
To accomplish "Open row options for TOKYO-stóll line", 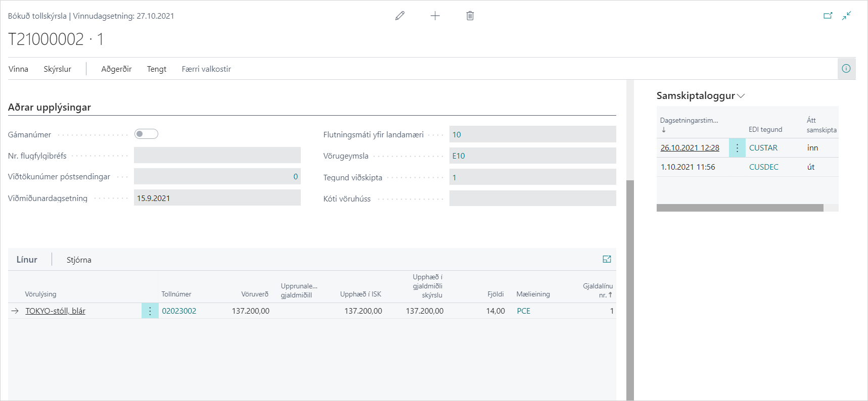I will pyautogui.click(x=150, y=311).
